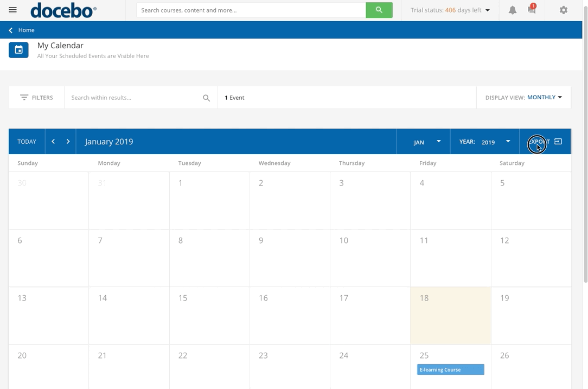Viewport: 588px width, 389px height.
Task: Open the Filters panel
Action: [36, 98]
